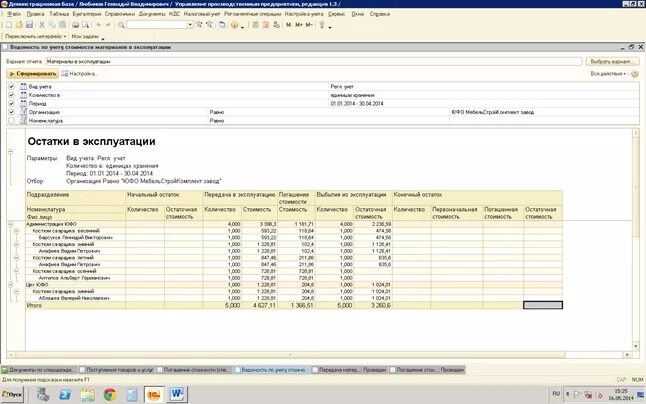Uncheck the Вид учета parameter checkbox
Screen dimensions: 646x404
coord(12,86)
